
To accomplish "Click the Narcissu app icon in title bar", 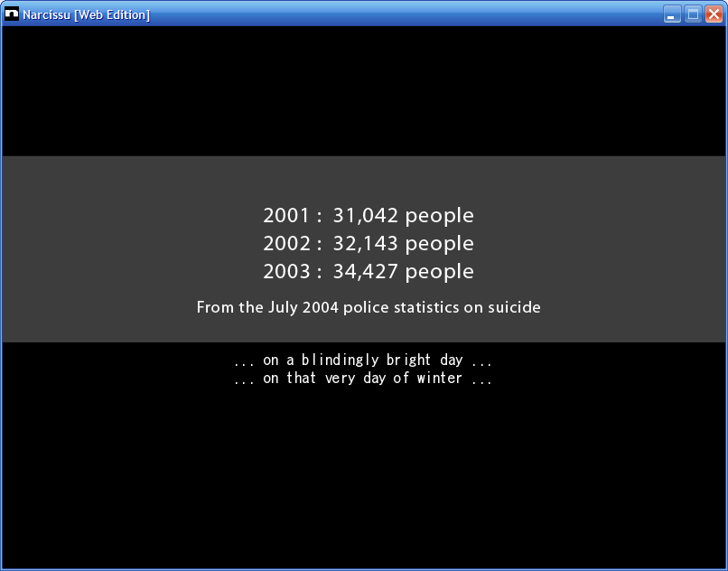I will [12, 14].
